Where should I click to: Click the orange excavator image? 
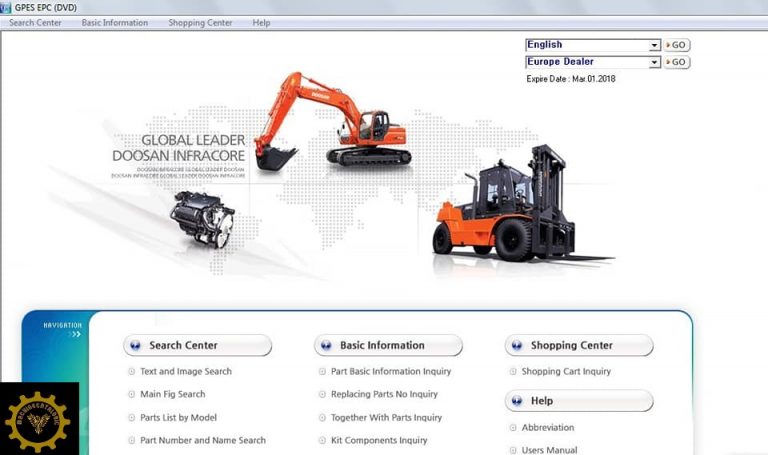[333, 120]
